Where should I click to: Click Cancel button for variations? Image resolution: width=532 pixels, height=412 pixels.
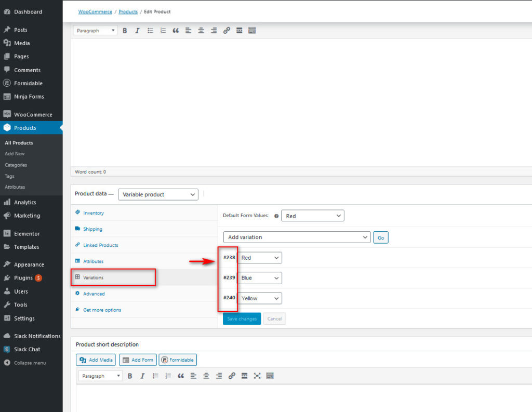coord(274,318)
